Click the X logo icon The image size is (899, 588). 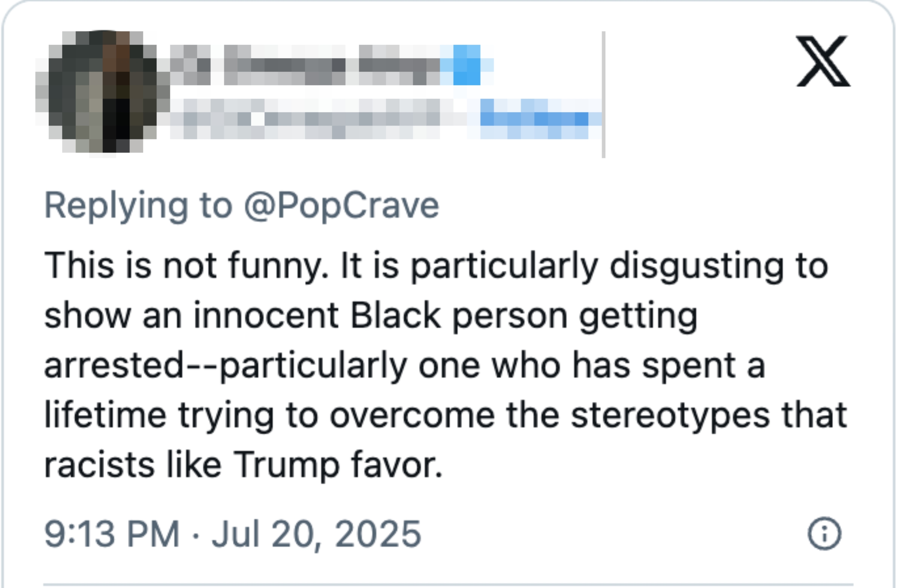pos(823,61)
